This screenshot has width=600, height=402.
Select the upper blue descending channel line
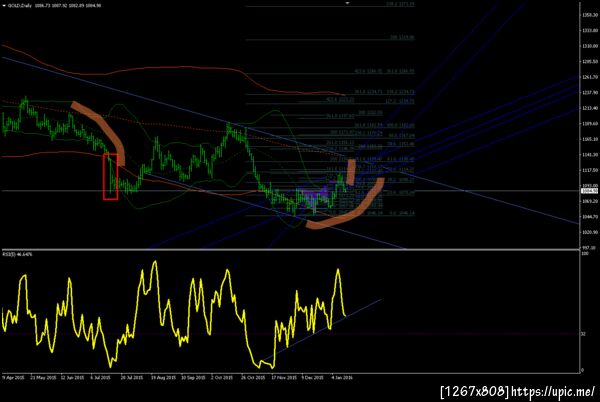coord(291,141)
